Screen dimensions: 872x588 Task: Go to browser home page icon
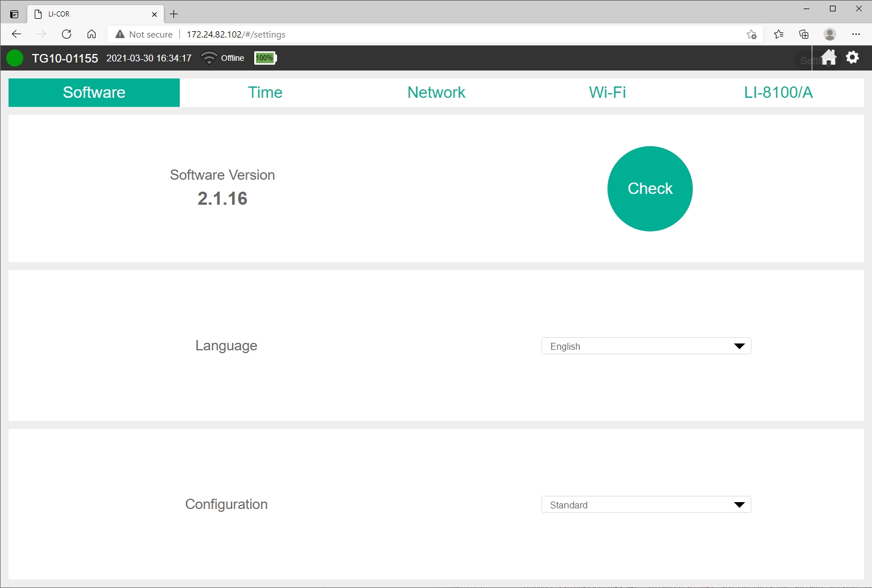(92, 34)
